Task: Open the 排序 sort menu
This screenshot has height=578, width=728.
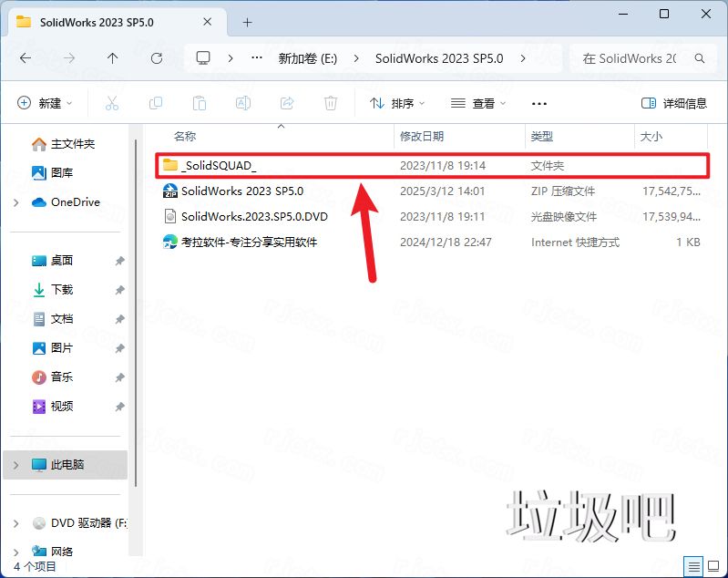Action: [397, 103]
